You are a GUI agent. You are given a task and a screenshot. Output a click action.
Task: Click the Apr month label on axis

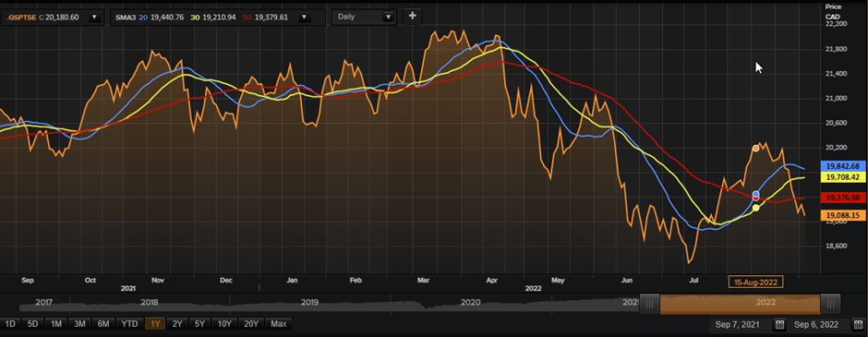point(491,281)
